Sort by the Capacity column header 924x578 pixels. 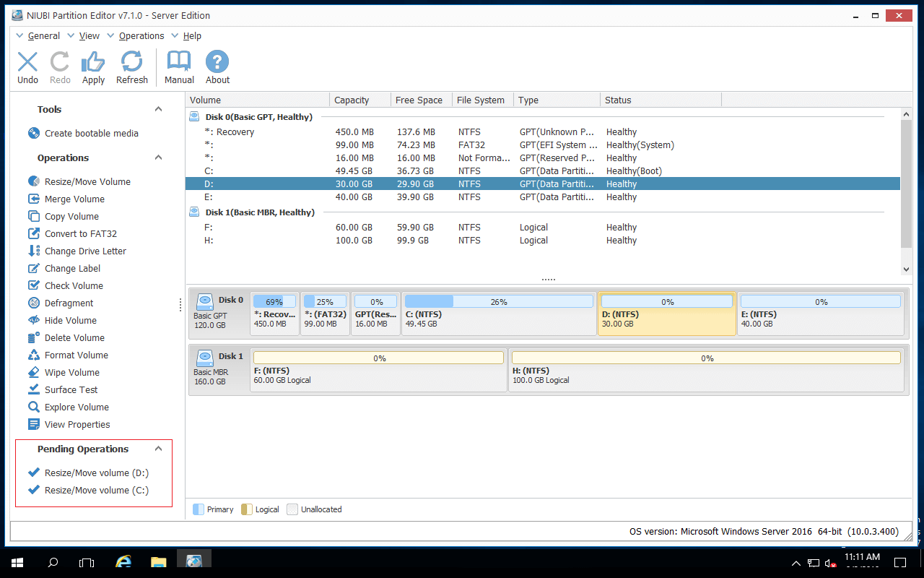pyautogui.click(x=360, y=100)
